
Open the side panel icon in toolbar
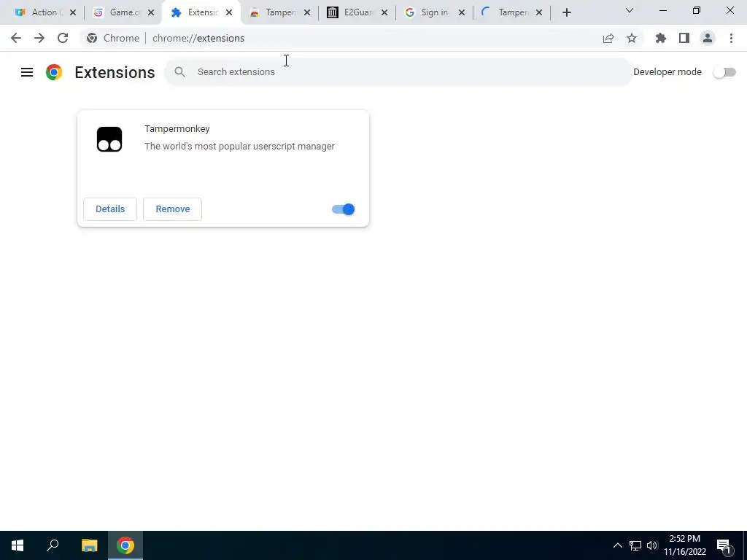[684, 38]
